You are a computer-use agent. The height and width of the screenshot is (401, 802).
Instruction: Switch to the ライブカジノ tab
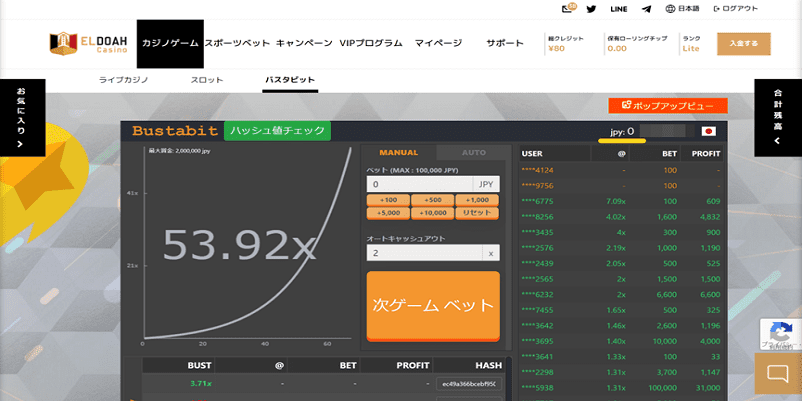(x=123, y=80)
